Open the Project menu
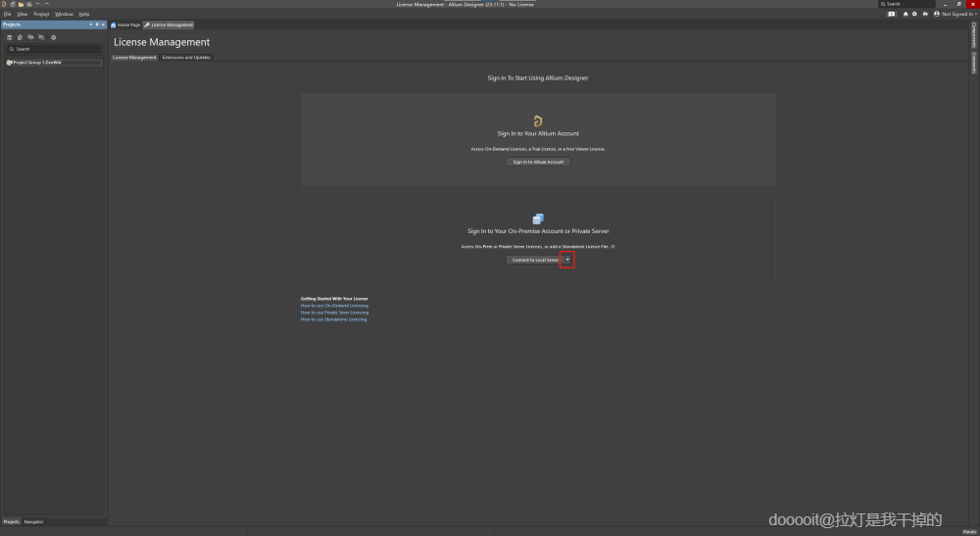This screenshot has height=536, width=980. pyautogui.click(x=41, y=14)
